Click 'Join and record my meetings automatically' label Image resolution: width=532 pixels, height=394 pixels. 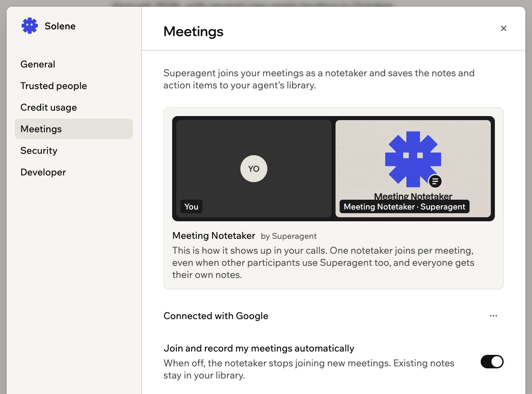tap(259, 348)
